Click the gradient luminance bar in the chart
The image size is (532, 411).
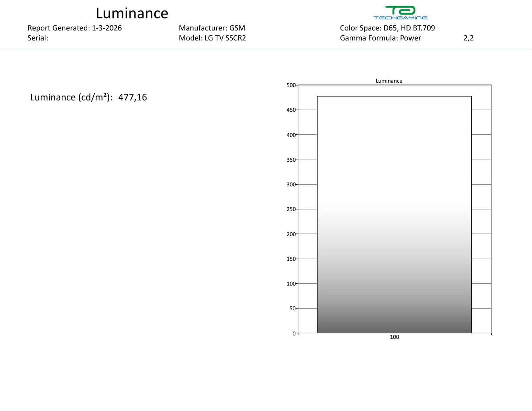click(394, 215)
